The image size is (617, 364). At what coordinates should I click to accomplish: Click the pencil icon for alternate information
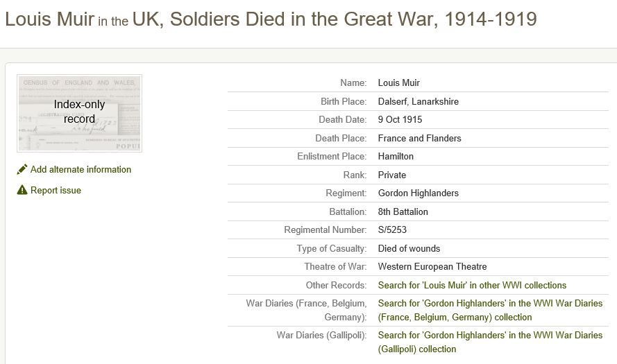click(x=22, y=169)
